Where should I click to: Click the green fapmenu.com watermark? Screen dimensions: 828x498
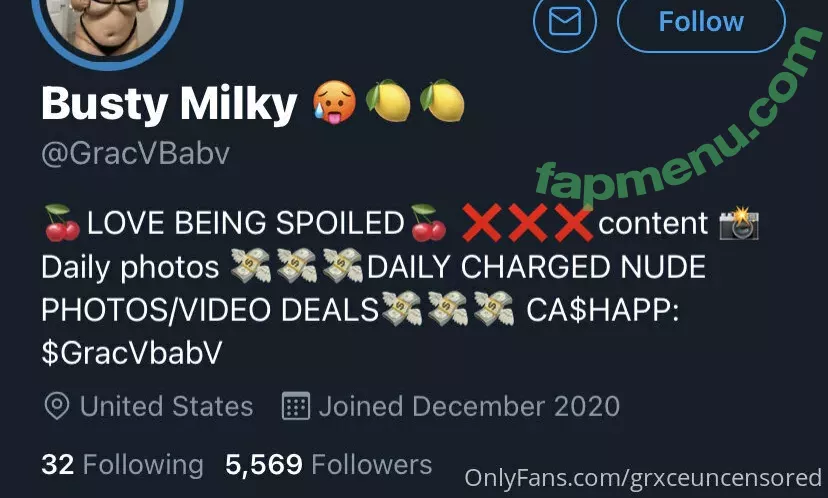(680, 117)
